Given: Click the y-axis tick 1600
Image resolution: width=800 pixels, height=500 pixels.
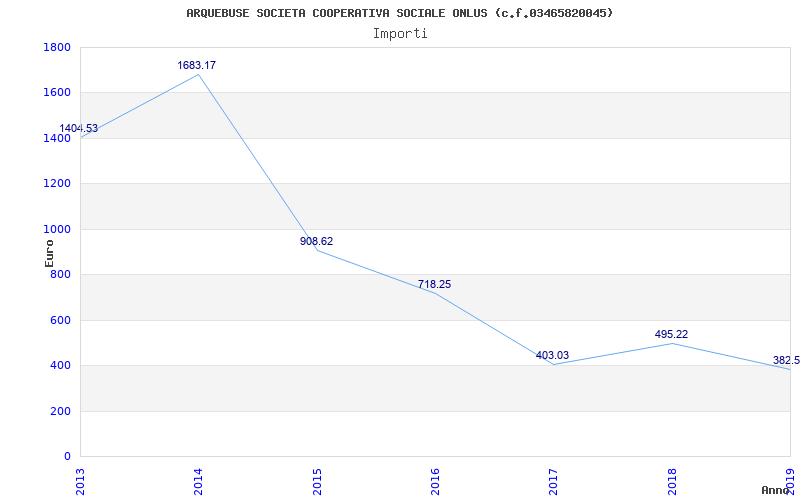Looking at the screenshot, I should tap(57, 93).
